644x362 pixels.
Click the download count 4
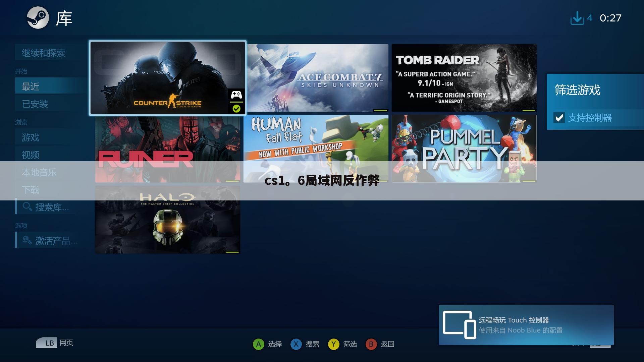pyautogui.click(x=590, y=18)
